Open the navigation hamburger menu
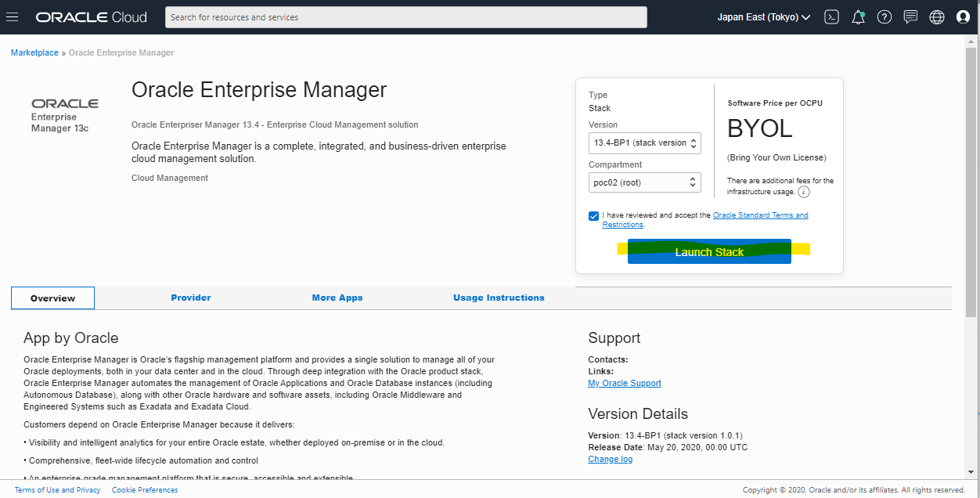980x498 pixels. pos(12,16)
